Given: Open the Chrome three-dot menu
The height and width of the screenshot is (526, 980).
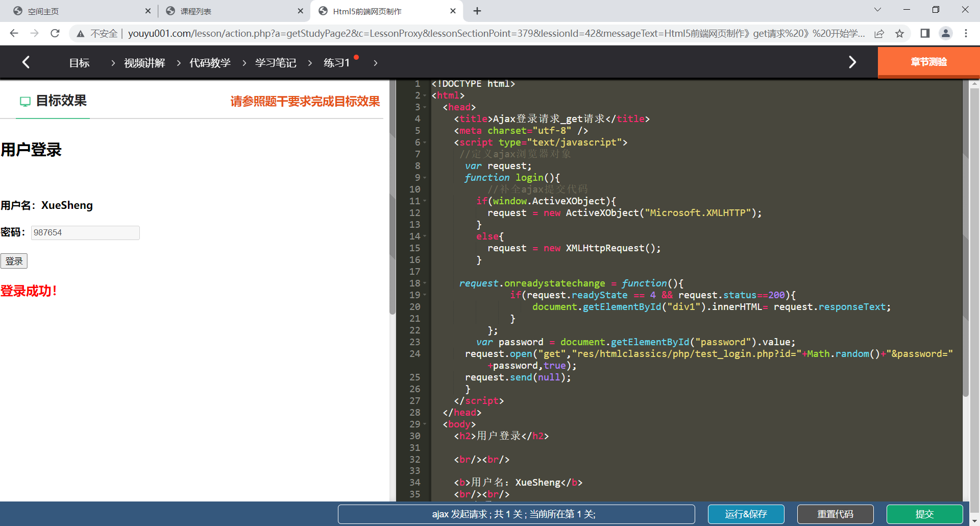Looking at the screenshot, I should (966, 33).
